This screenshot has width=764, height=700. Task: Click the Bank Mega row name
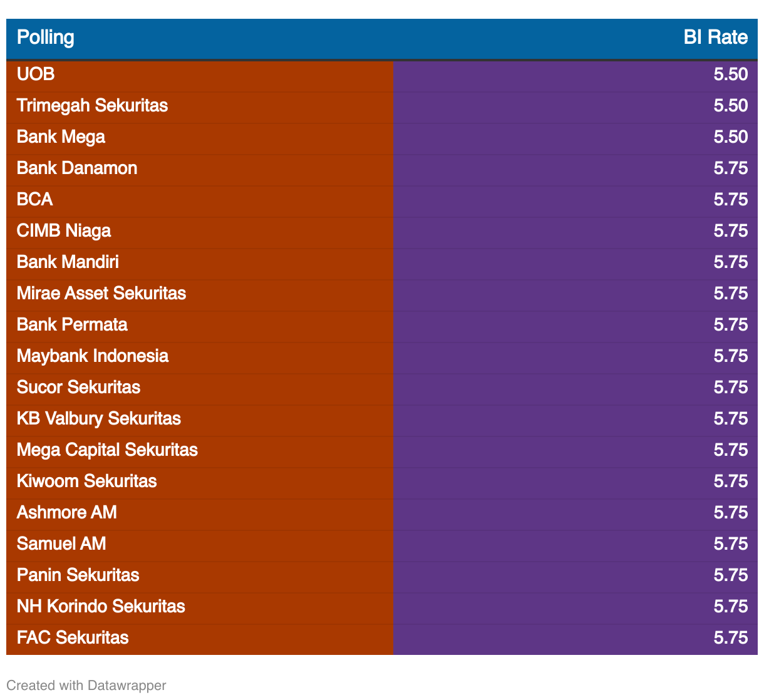pos(61,136)
